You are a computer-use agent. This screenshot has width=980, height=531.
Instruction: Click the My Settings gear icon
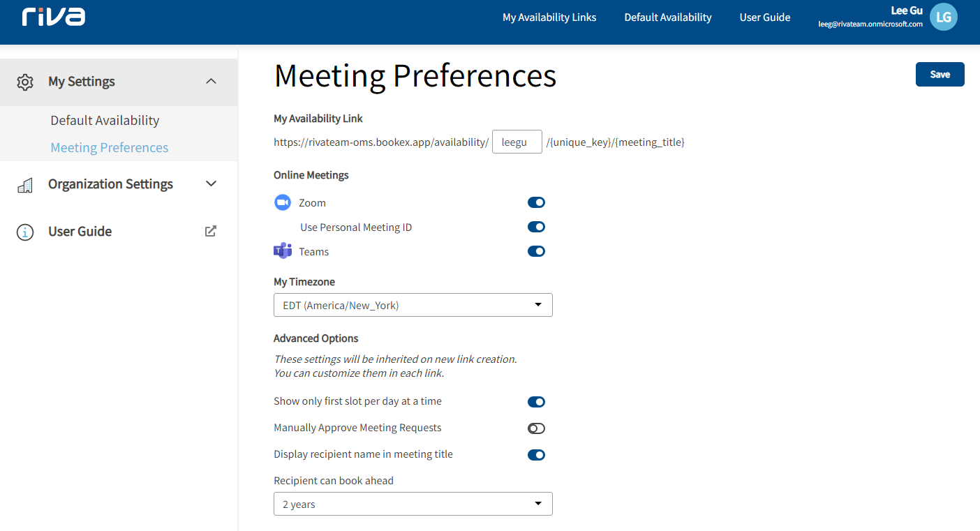pyautogui.click(x=25, y=82)
